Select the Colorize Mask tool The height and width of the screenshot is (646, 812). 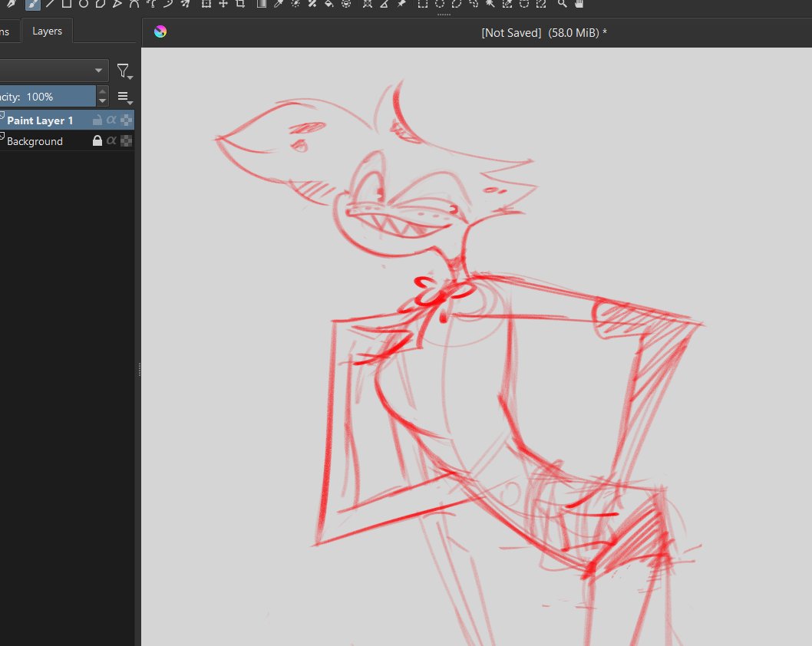[295, 4]
